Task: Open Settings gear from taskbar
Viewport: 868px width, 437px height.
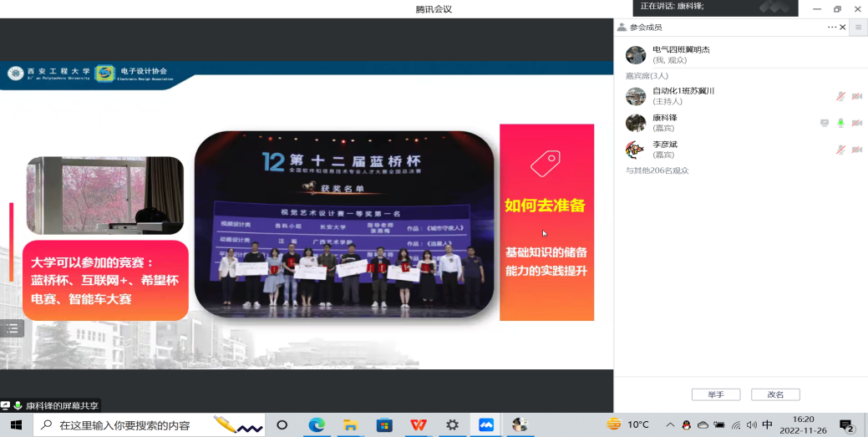Action: [x=452, y=424]
